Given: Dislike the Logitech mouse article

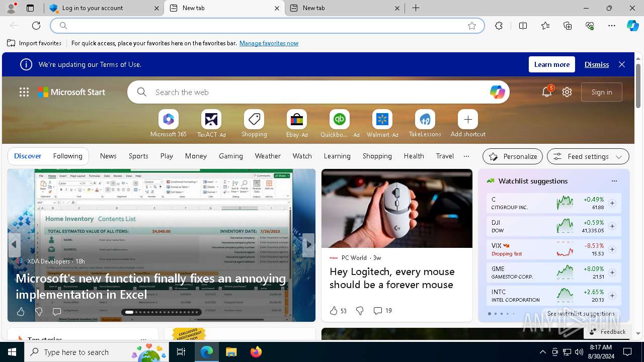Looking at the screenshot, I should [360, 311].
